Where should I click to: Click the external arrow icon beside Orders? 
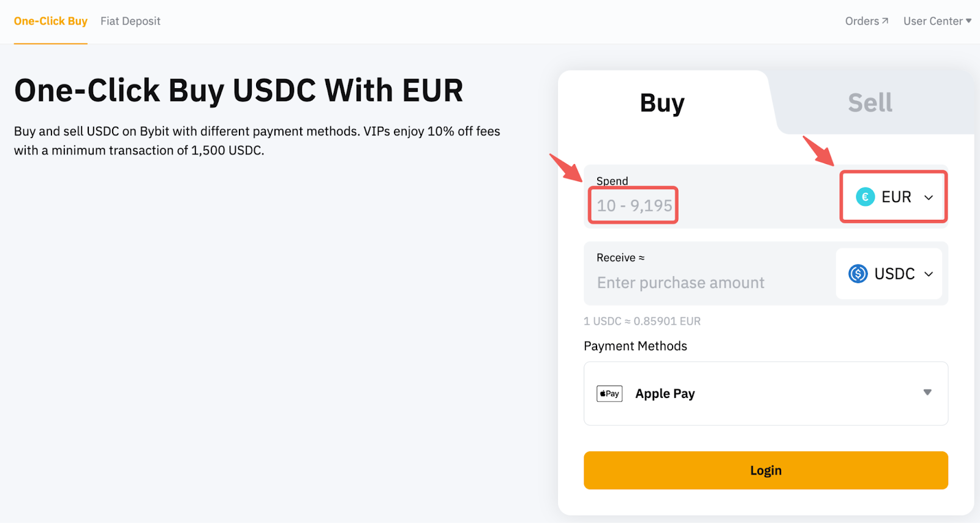(x=885, y=21)
